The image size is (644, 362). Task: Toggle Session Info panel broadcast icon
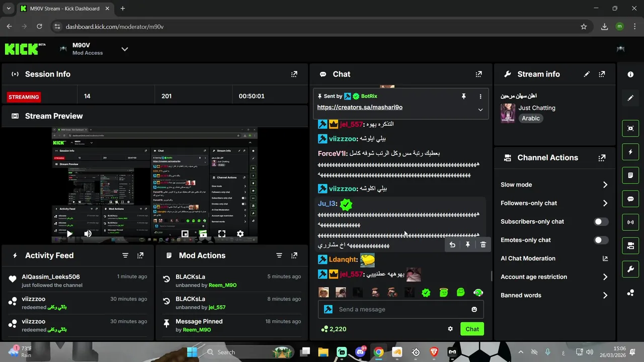click(x=630, y=222)
